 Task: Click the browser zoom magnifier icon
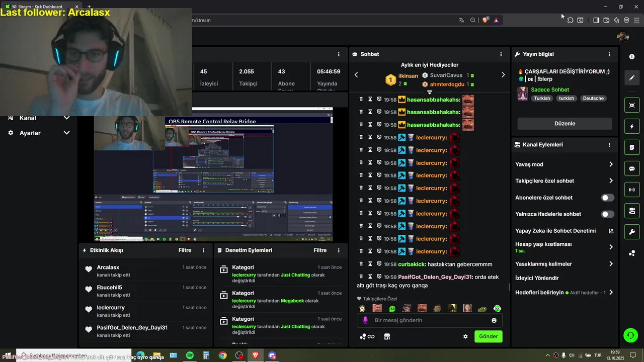[473, 20]
